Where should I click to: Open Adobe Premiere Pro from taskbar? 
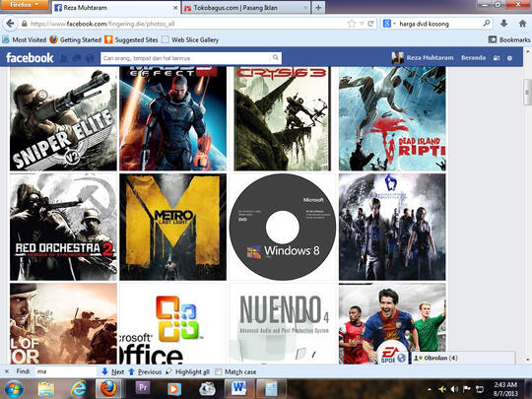[143, 389]
